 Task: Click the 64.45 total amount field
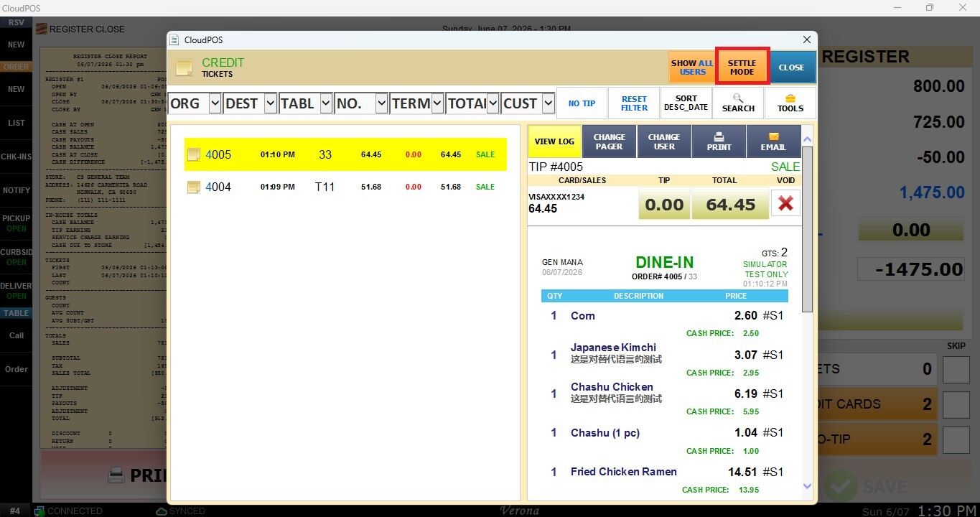click(x=730, y=205)
